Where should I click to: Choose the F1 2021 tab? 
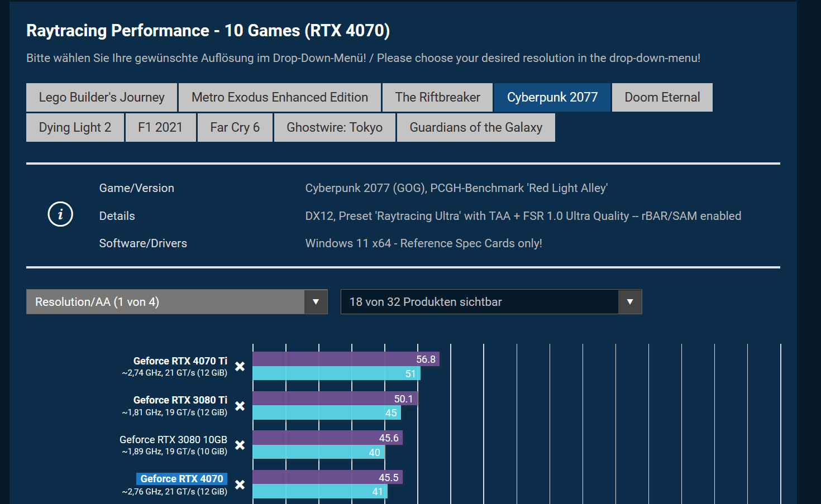tap(161, 128)
